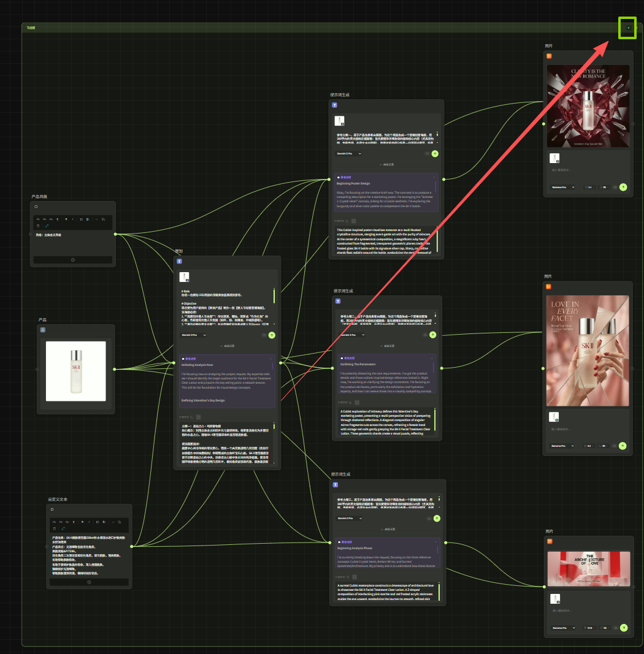Viewport: 644px width, 654px height.
Task: Open aspect ratio dropdown in bottom 图片 node
Action: 591,628
